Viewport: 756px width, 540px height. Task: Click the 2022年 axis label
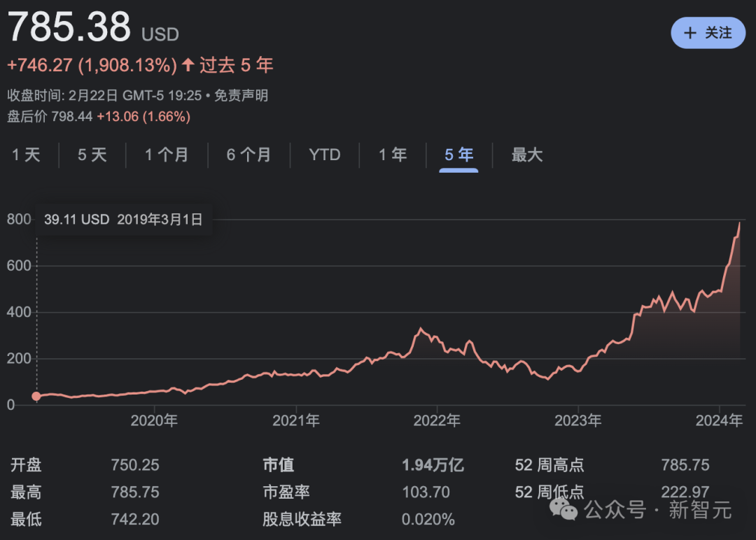point(437,420)
